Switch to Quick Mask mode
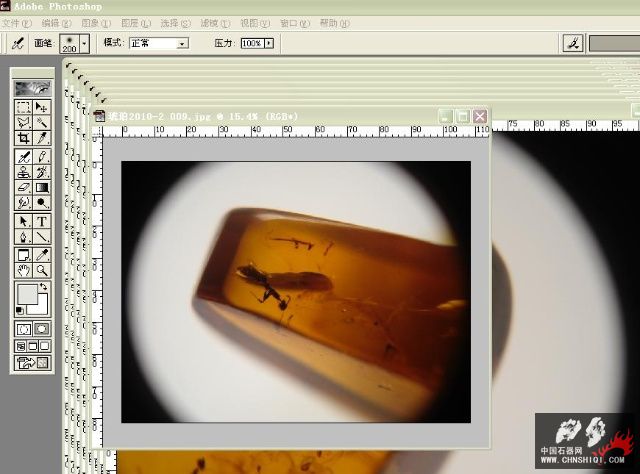This screenshot has width=640, height=474. pyautogui.click(x=42, y=329)
